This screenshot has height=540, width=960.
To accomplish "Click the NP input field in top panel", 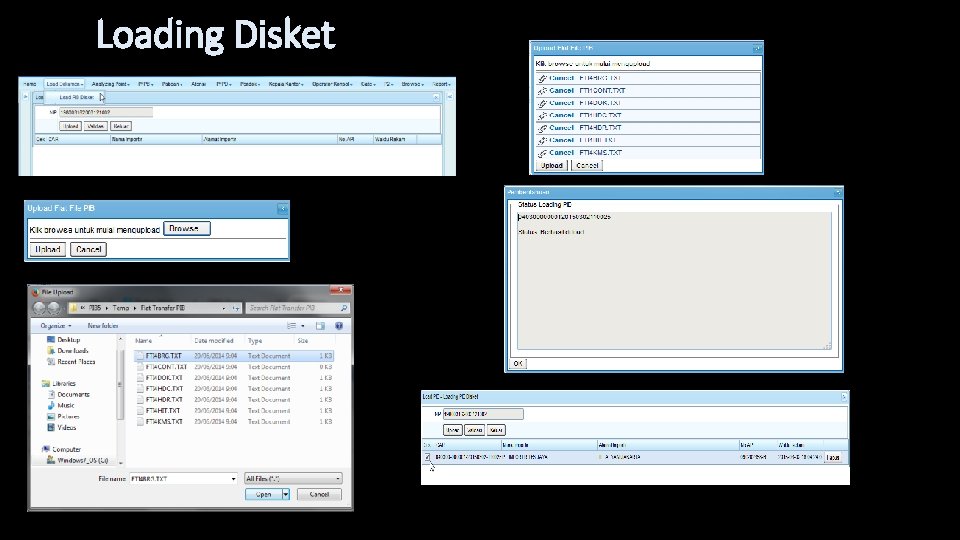I will pos(106,112).
